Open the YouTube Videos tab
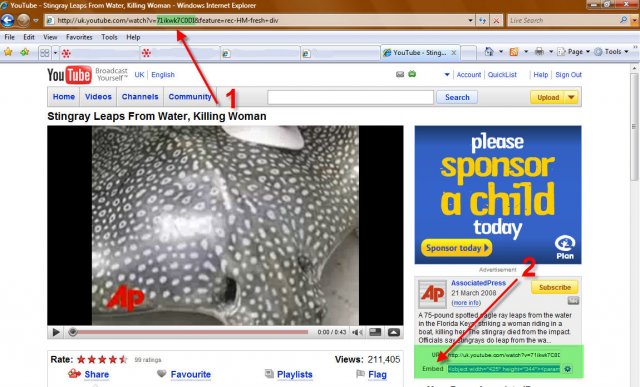 (98, 97)
